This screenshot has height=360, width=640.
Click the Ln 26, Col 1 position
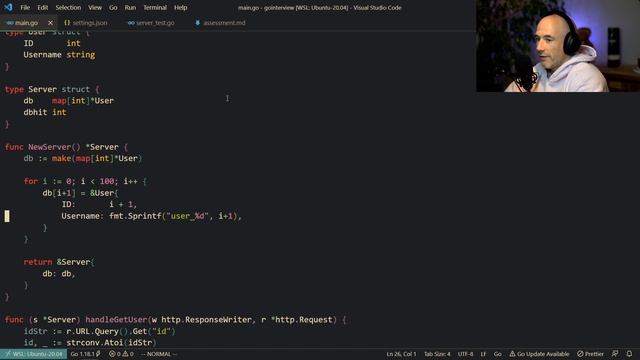click(x=401, y=354)
